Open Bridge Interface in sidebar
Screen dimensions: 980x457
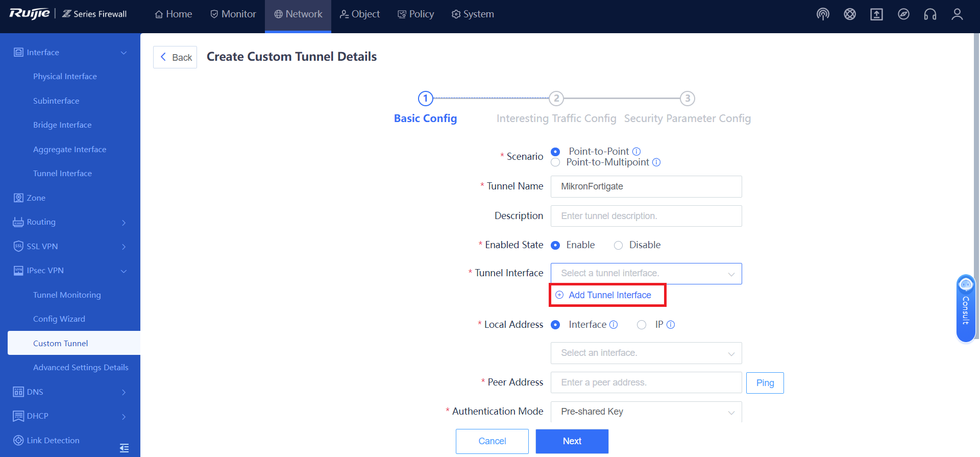point(62,125)
